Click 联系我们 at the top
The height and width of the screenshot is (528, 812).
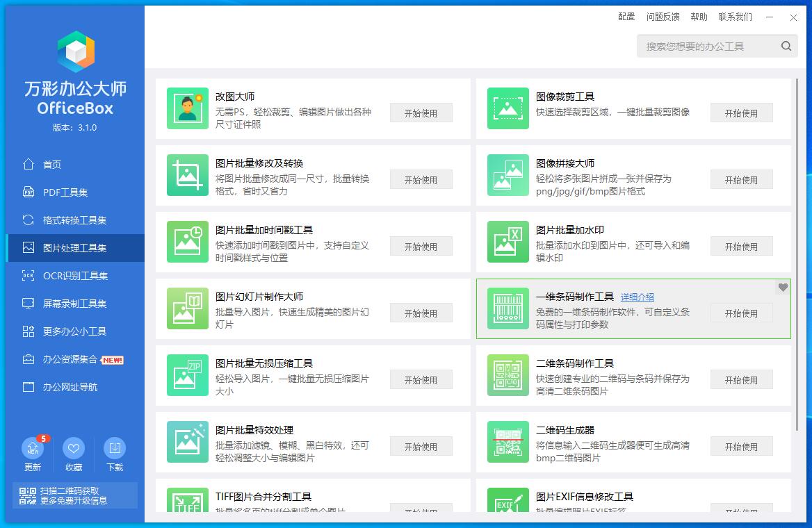point(736,17)
